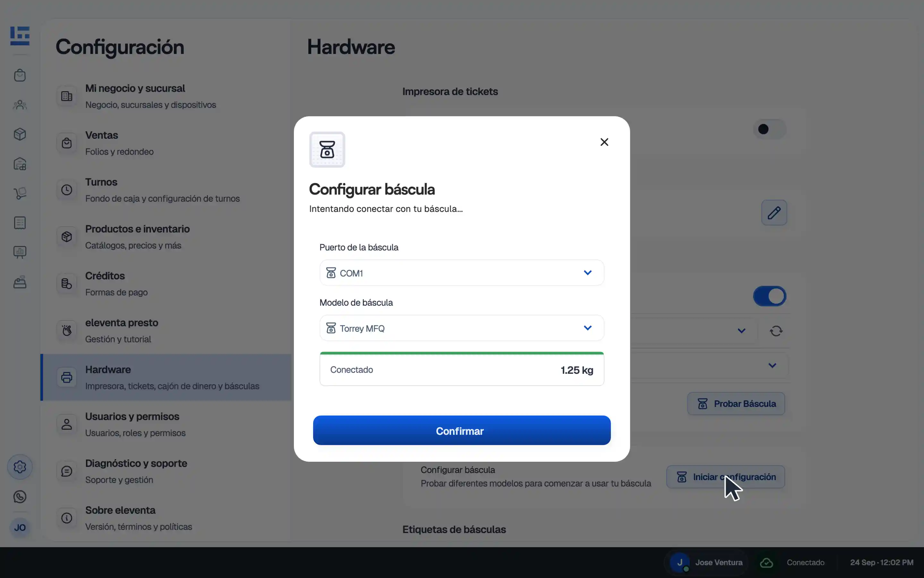The height and width of the screenshot is (578, 924).
Task: Click the settings gear icon in sidebar
Action: coord(20,467)
